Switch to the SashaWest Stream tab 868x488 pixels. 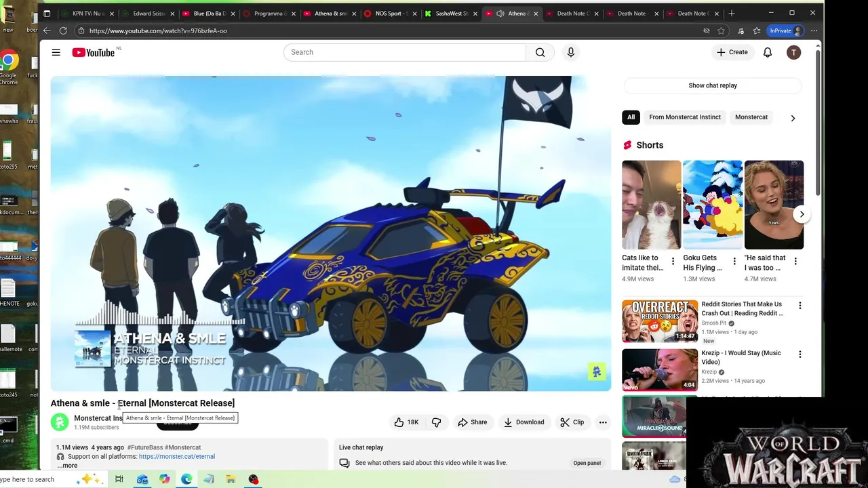pos(450,13)
